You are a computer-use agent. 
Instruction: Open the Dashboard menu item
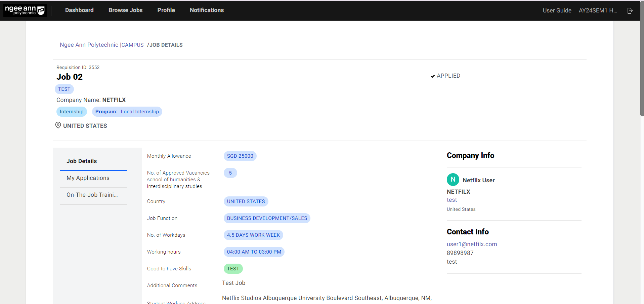point(79,10)
